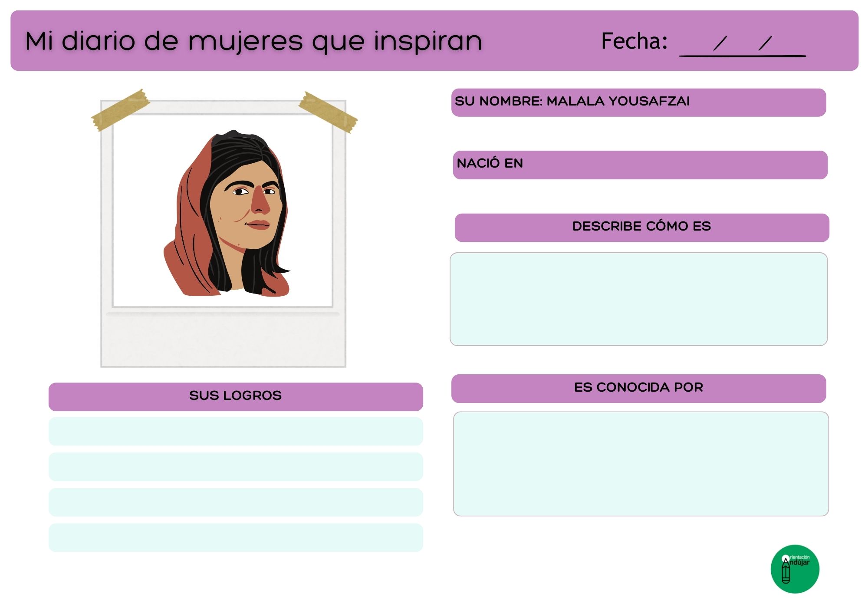Click the second slash in the date field
Image resolution: width=868 pixels, height=614 pixels.
(x=765, y=43)
